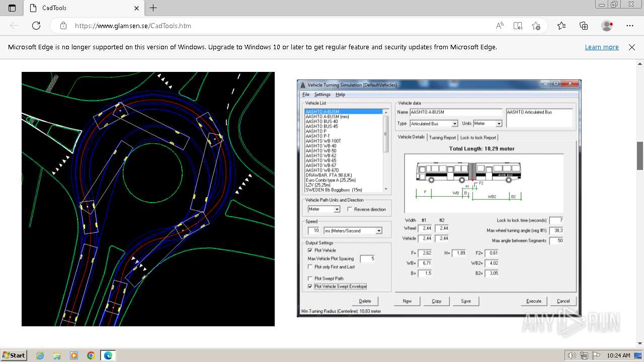The height and width of the screenshot is (362, 644).
Task: Click the Vehicle Turning Simulation title icon
Action: point(303,85)
